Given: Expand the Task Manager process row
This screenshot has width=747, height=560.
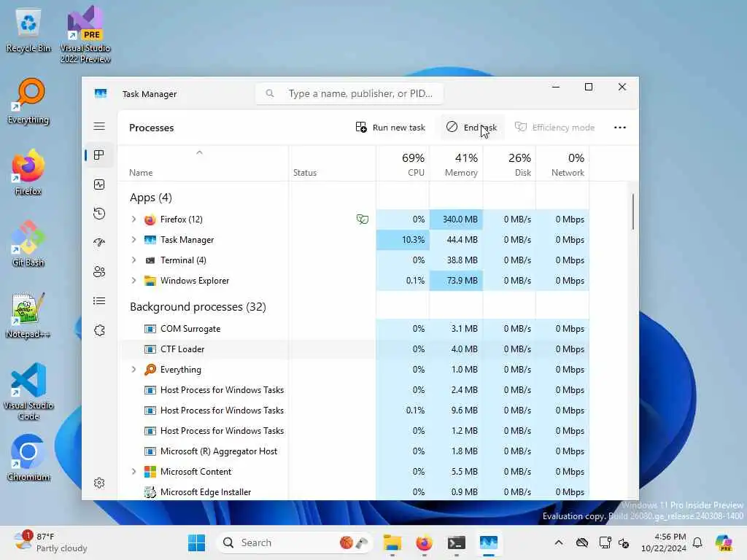Looking at the screenshot, I should pyautogui.click(x=134, y=239).
